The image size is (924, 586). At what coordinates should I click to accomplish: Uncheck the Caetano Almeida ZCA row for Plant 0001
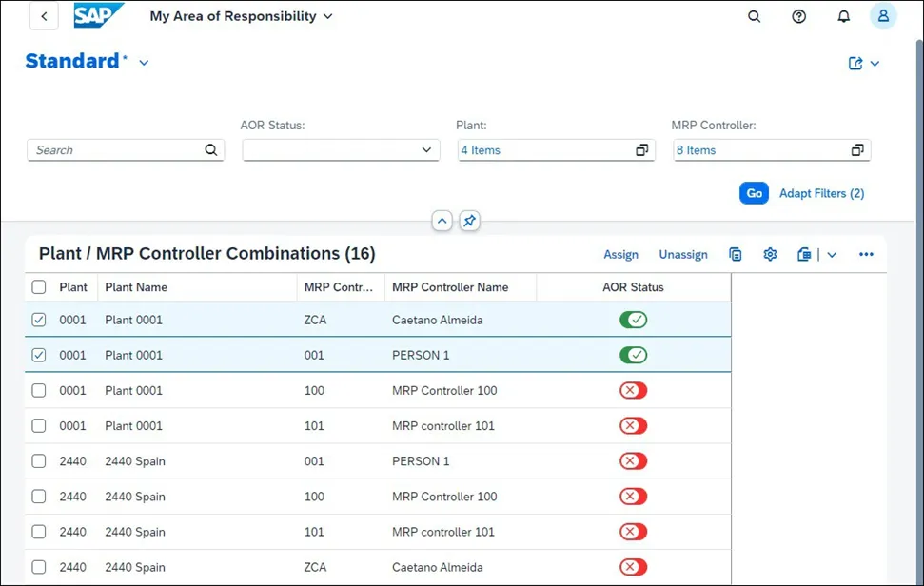point(39,320)
